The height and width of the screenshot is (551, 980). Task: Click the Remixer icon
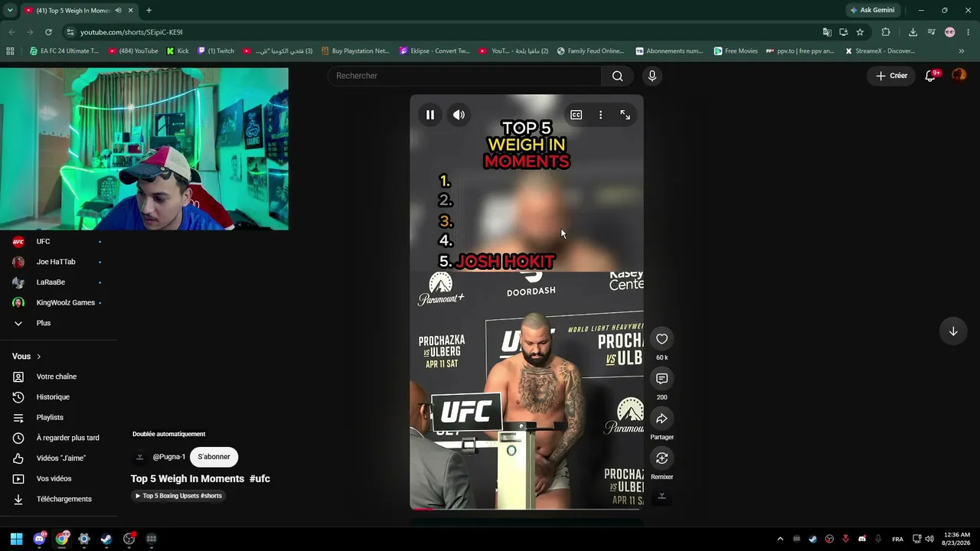662,458
